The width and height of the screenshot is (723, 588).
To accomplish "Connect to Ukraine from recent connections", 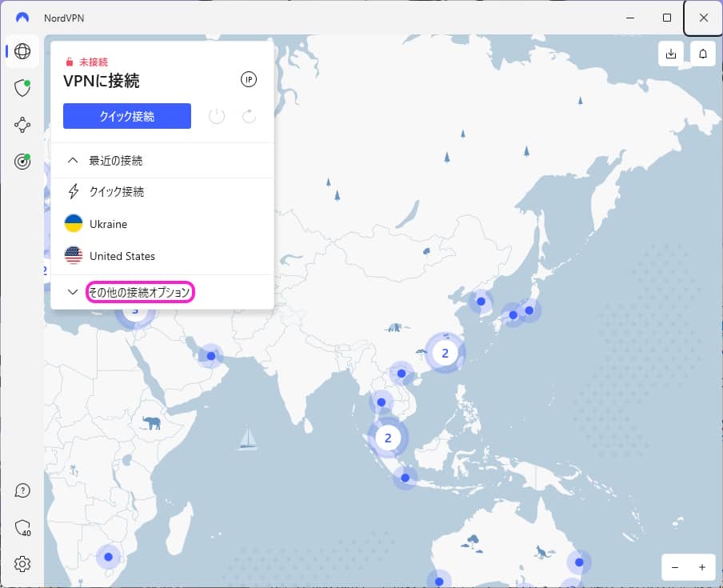I will click(x=162, y=224).
